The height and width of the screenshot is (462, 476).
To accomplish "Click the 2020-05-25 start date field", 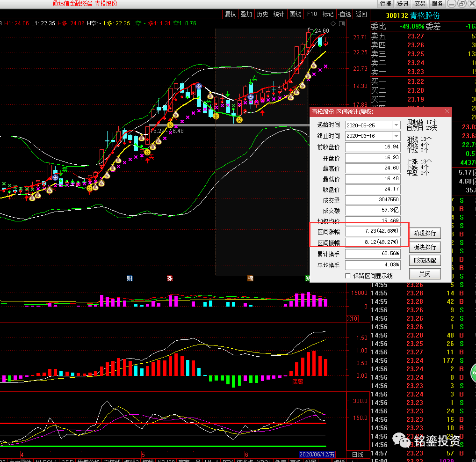I will point(368,125).
